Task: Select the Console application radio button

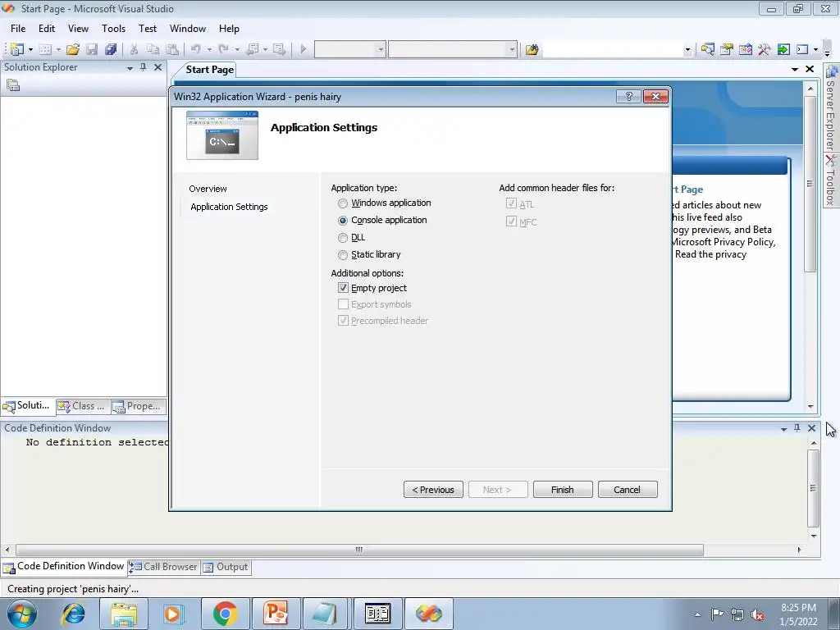Action: pos(343,221)
